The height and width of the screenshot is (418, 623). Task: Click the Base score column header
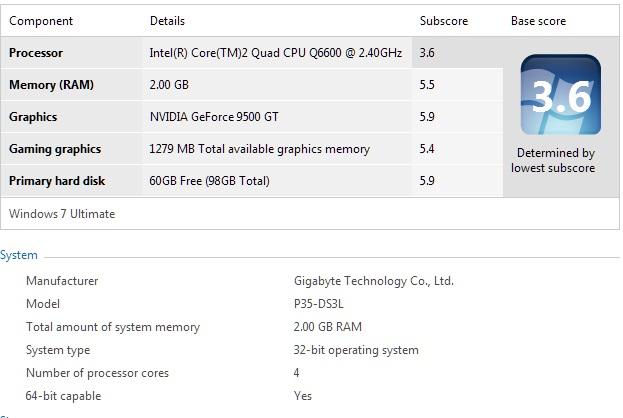(x=538, y=21)
